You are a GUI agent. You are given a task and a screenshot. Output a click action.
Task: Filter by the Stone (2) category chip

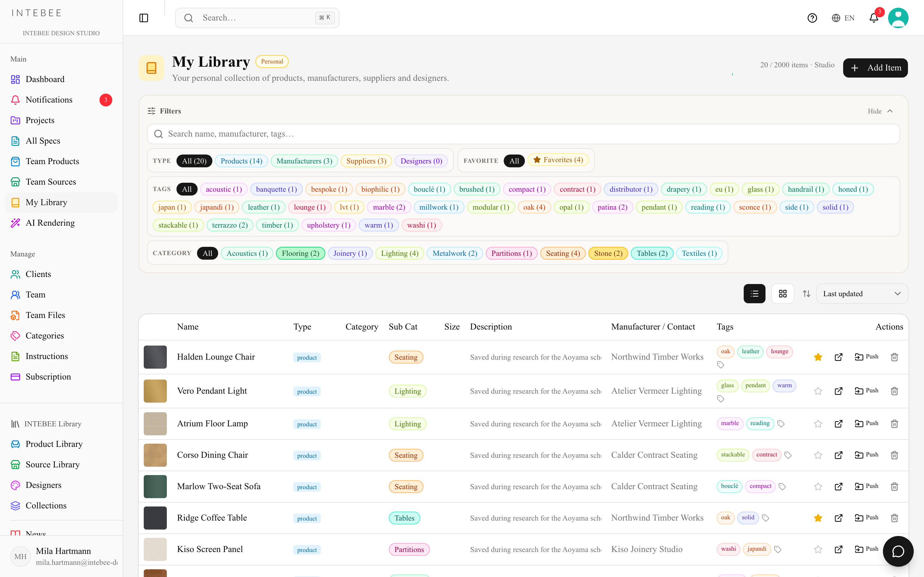tap(608, 253)
